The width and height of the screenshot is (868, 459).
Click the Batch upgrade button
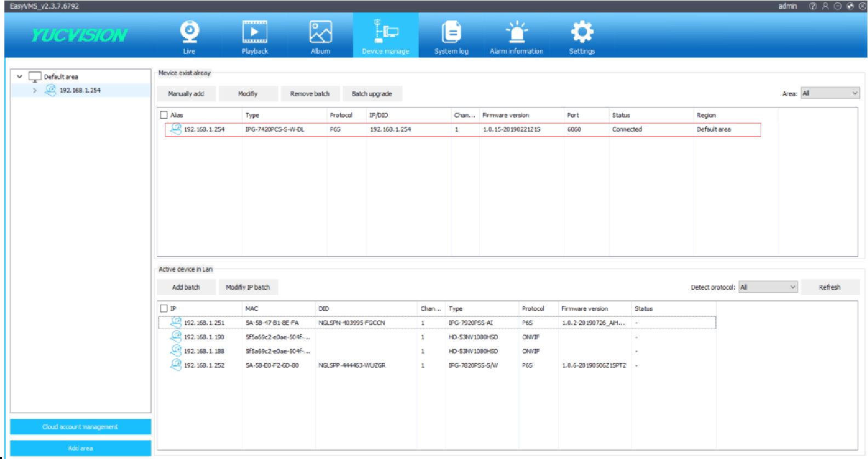(x=372, y=94)
